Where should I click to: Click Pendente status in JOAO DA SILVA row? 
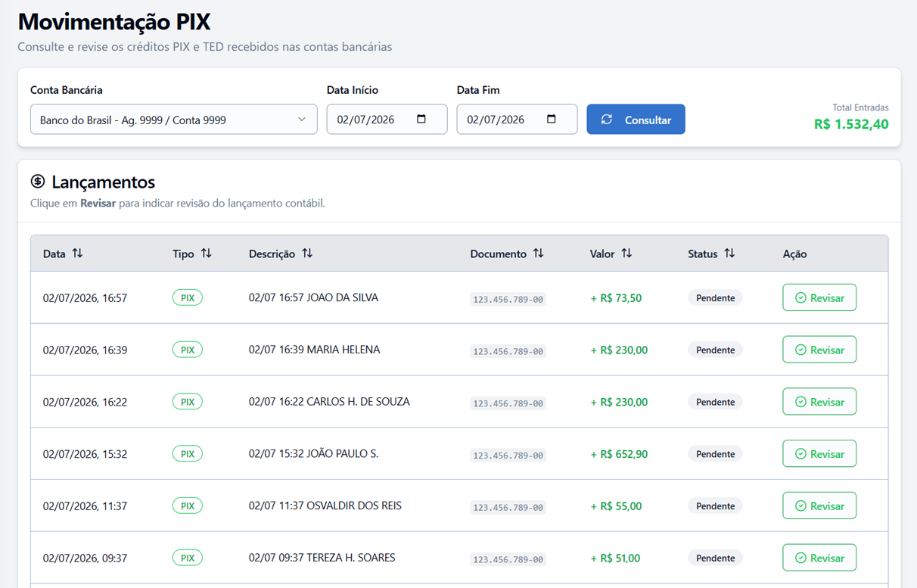pyautogui.click(x=715, y=298)
